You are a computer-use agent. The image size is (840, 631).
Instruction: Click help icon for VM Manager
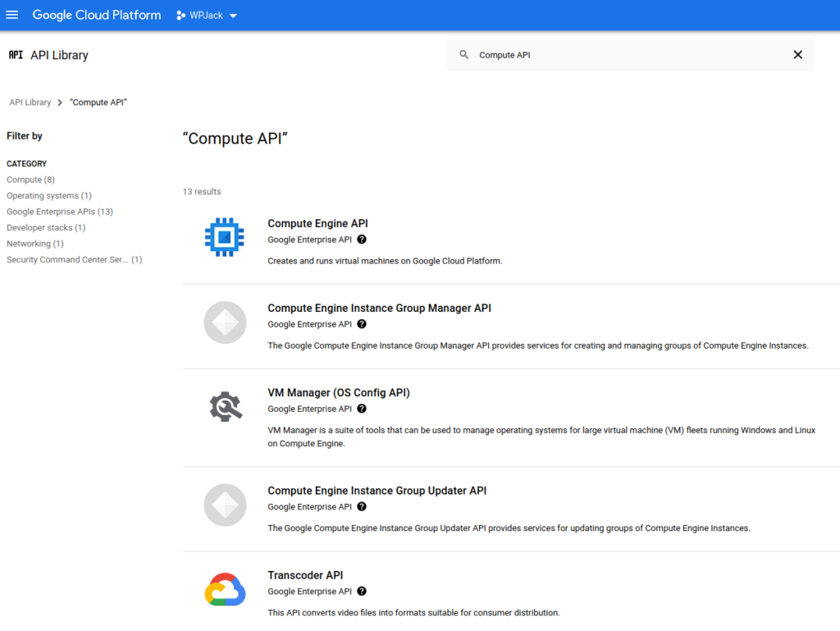[x=362, y=409]
